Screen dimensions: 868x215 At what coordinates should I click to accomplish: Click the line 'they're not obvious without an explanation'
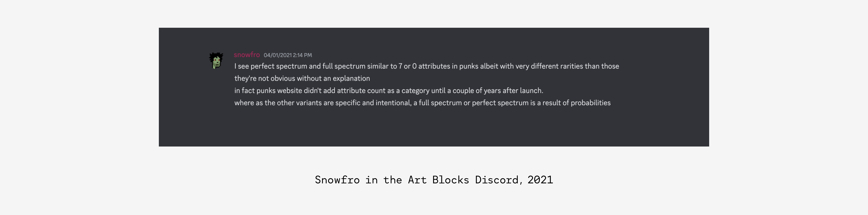(302, 78)
